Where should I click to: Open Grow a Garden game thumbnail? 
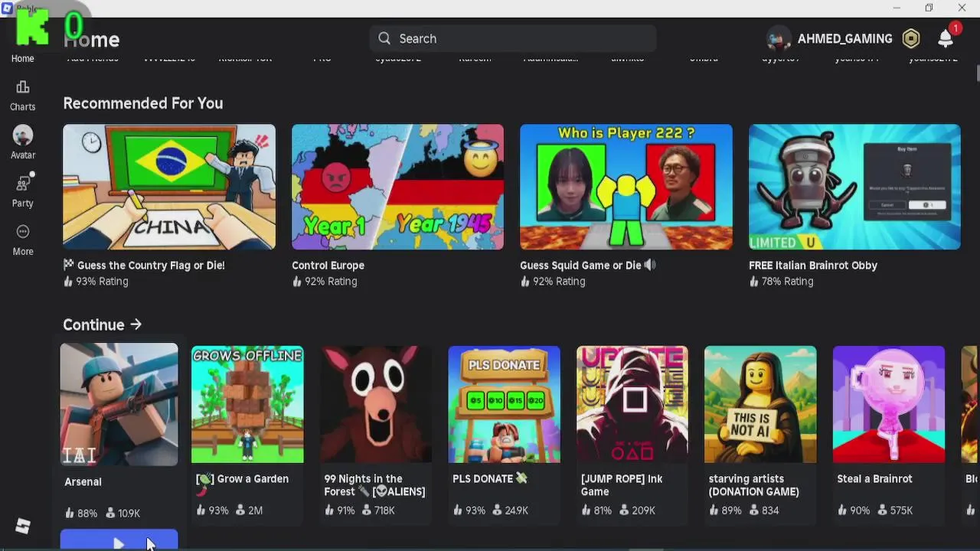247,404
